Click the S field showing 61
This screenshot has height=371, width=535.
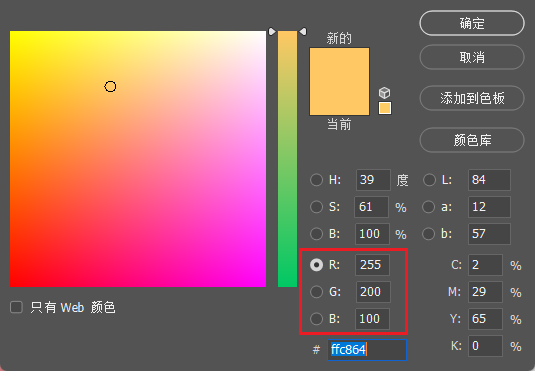[372, 206]
